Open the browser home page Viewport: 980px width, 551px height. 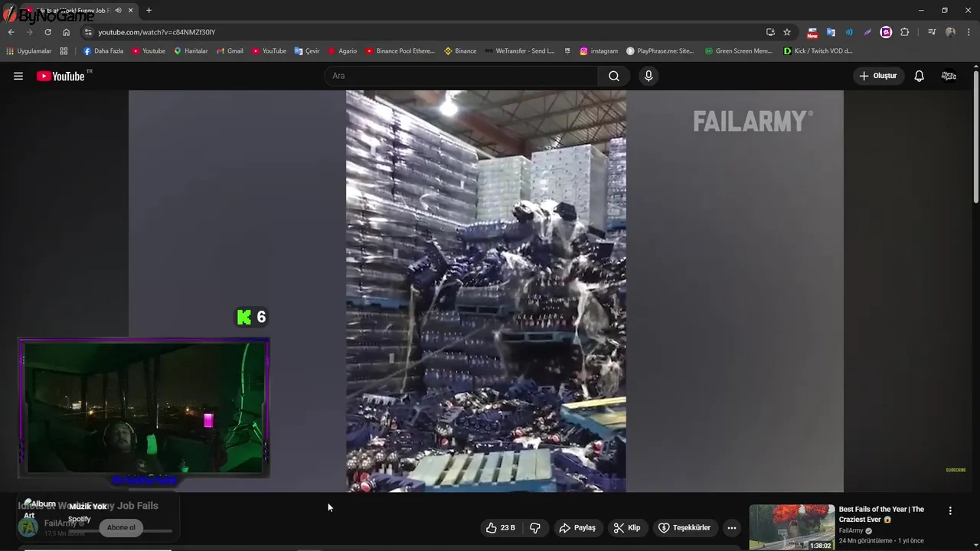tap(66, 32)
